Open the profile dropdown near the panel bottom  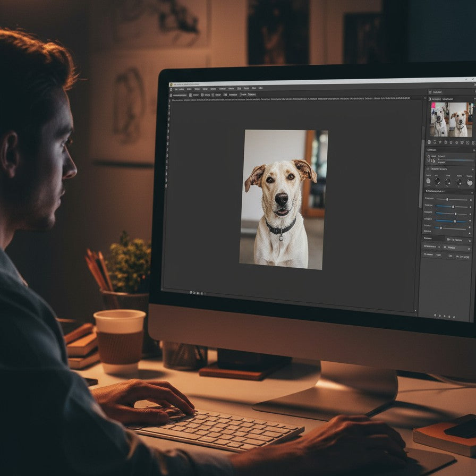coord(455,246)
